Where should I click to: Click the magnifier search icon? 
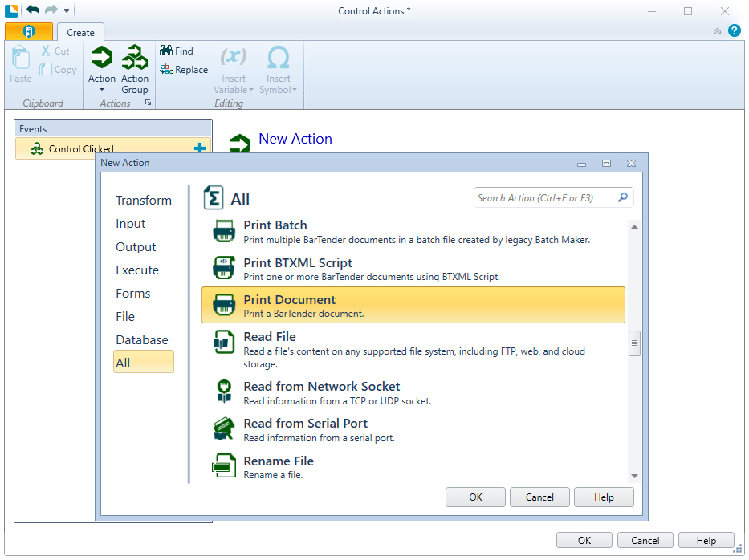pyautogui.click(x=622, y=197)
